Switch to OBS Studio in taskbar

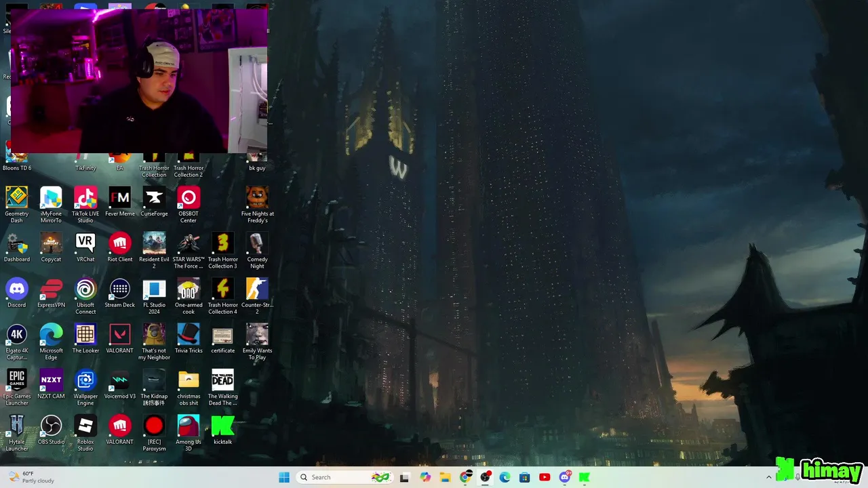click(x=485, y=477)
